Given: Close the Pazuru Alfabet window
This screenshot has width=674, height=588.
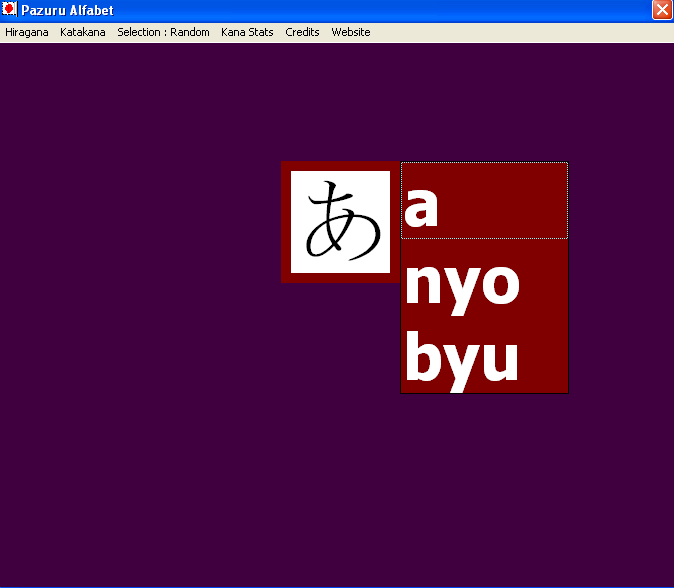Looking at the screenshot, I should tap(662, 10).
